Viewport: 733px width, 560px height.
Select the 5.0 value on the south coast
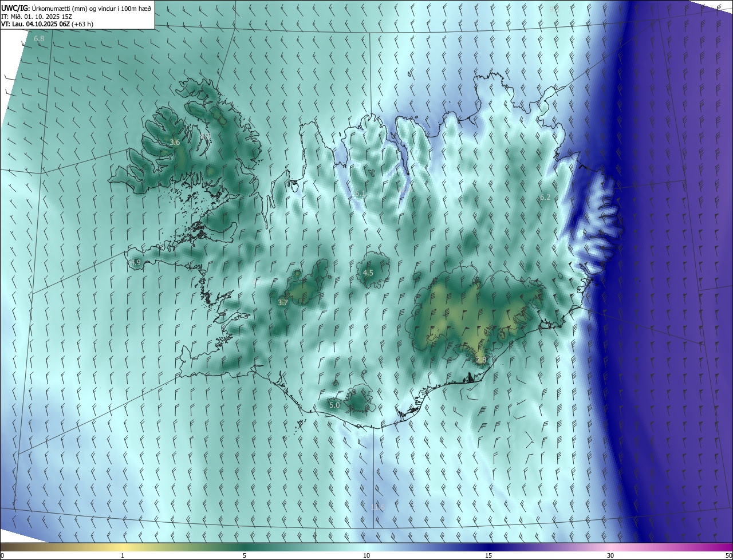pos(335,405)
